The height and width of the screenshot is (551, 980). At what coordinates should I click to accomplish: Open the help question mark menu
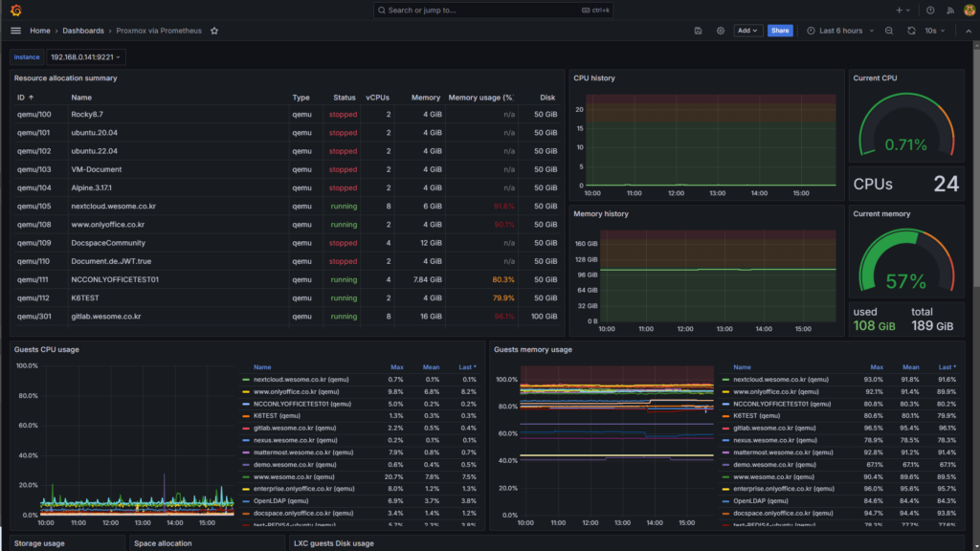tap(930, 10)
